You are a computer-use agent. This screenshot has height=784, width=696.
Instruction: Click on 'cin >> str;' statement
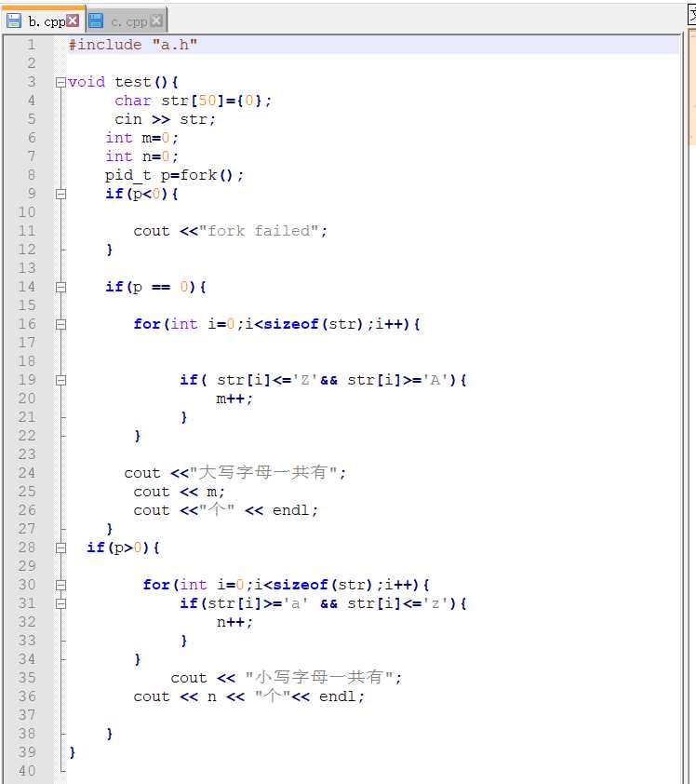point(165,119)
